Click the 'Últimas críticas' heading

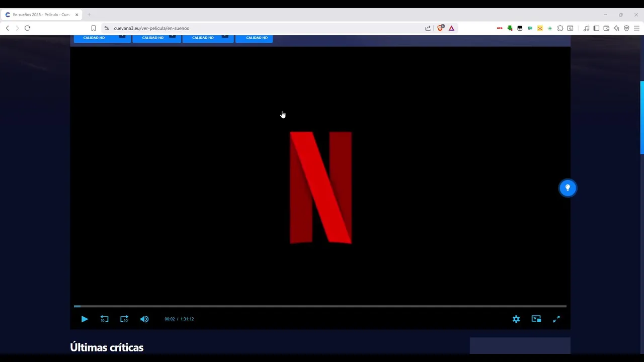point(107,347)
